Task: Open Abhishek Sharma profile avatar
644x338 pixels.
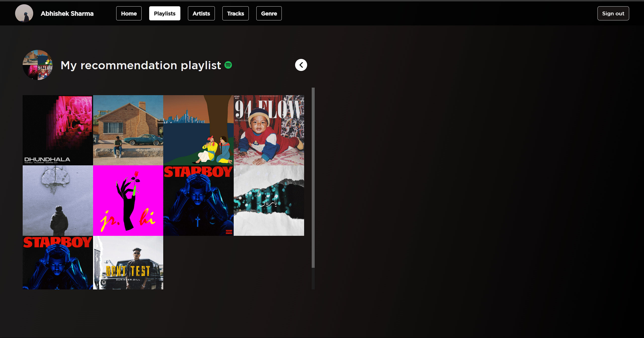Action: tap(24, 13)
